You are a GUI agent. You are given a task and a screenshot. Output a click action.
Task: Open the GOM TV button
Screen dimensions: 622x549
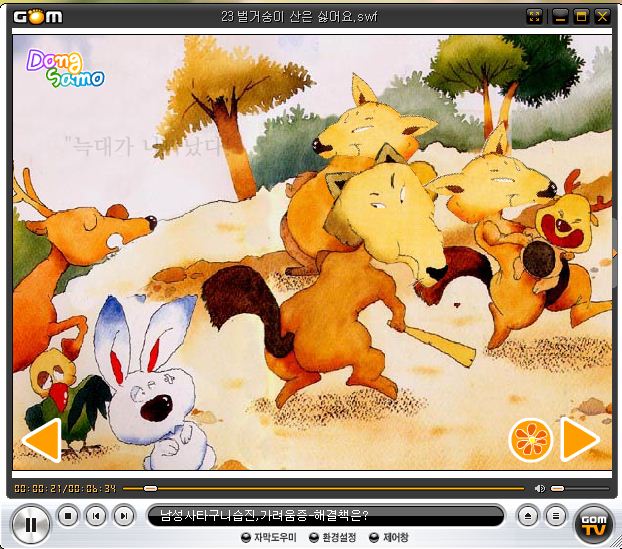592,521
